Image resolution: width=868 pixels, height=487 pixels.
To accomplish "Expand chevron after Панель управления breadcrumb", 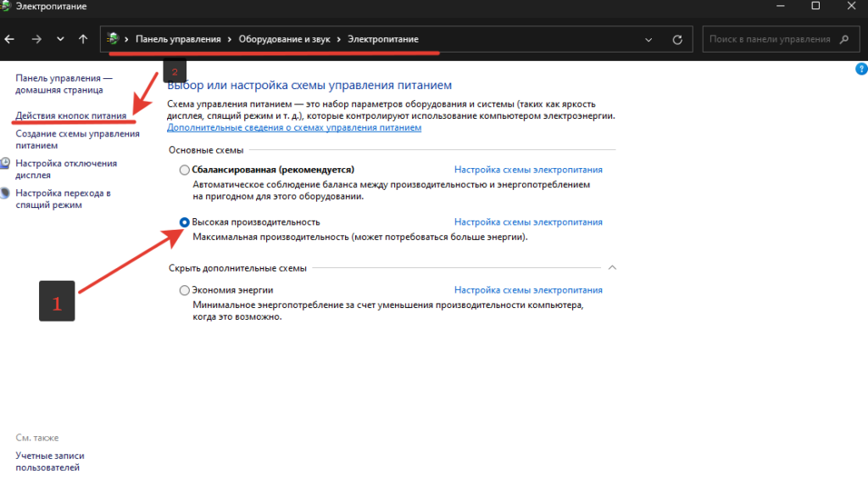I will [x=230, y=39].
